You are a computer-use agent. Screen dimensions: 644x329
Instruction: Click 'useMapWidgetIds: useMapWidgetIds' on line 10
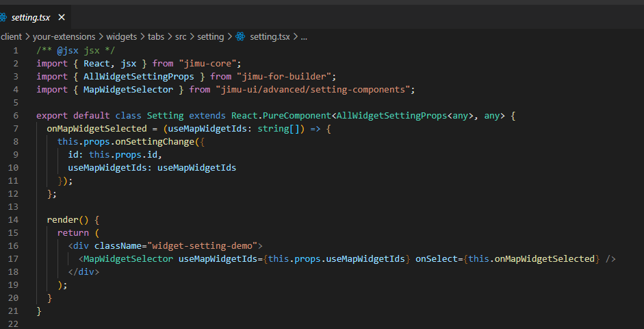click(x=152, y=168)
